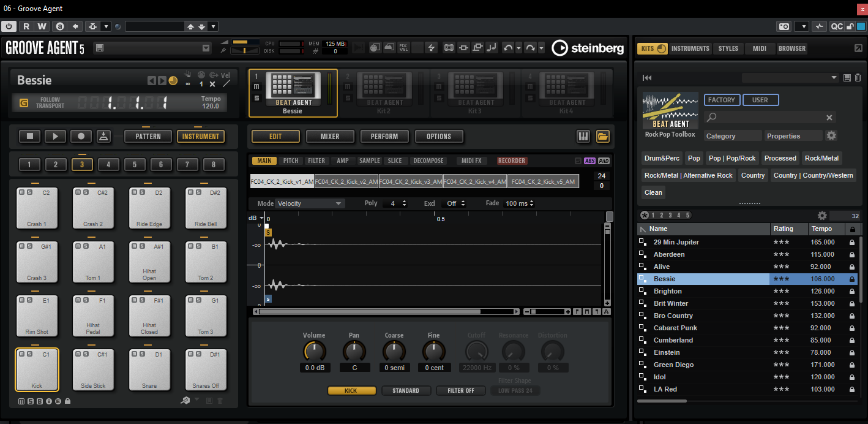Click the stop transport icon

coord(29,136)
